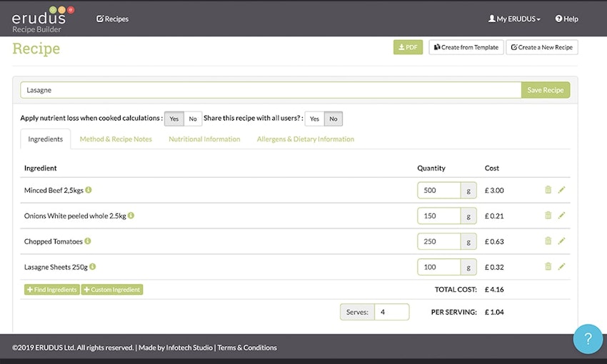Click info icon beside Onions White peeled whole
This screenshot has height=364, width=607.
point(131,215)
